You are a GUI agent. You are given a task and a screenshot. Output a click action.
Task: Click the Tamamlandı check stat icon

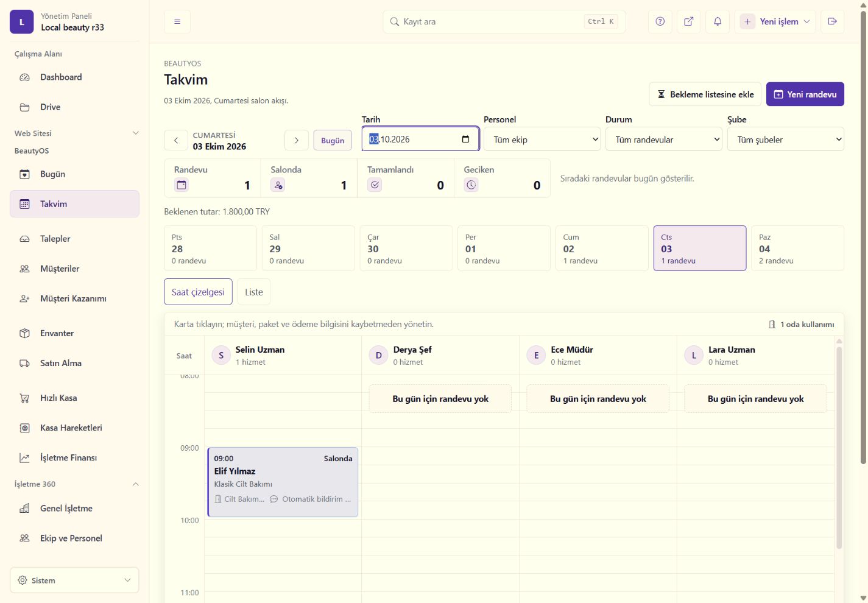click(375, 185)
